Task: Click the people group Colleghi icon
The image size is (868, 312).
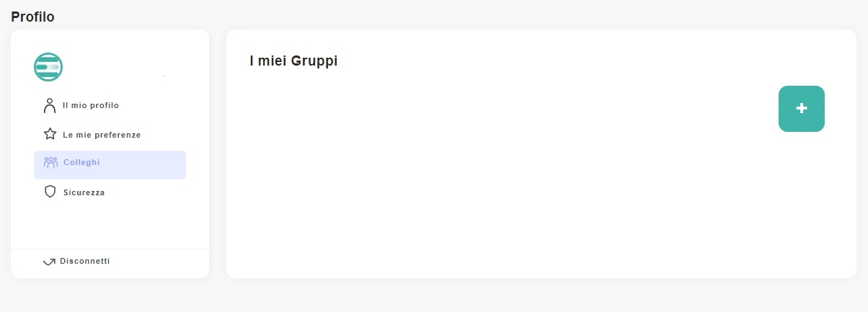Action: (50, 163)
